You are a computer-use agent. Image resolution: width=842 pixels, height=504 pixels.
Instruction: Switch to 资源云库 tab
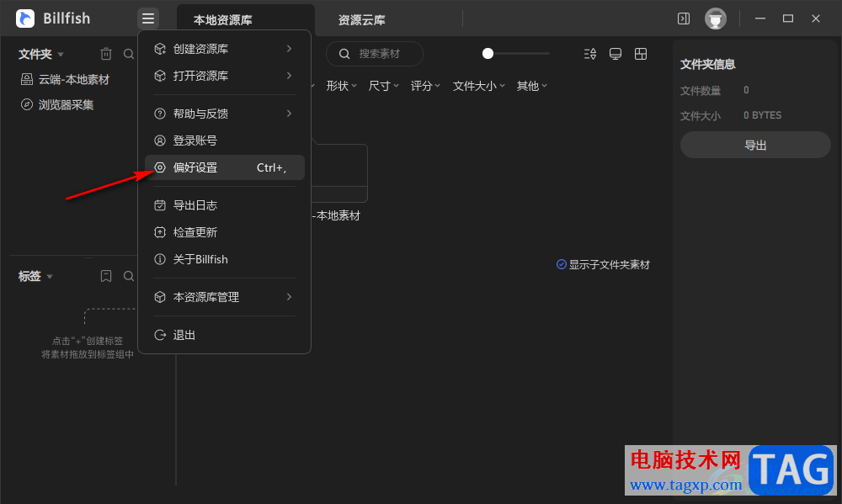click(x=361, y=20)
